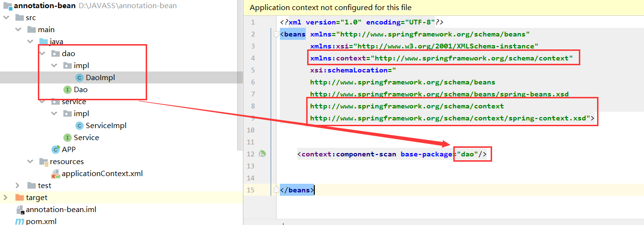
Task: Click the main folder icon
Action: [31, 30]
